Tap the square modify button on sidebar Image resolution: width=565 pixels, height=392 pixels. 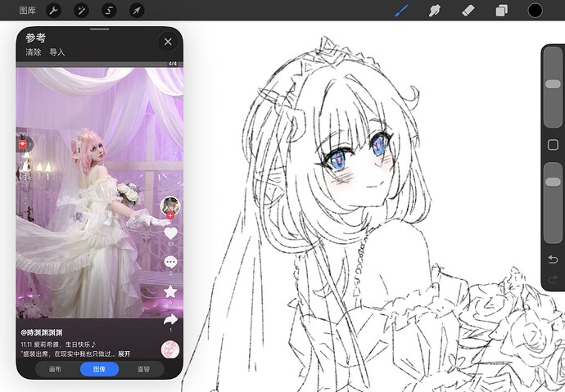(x=553, y=145)
